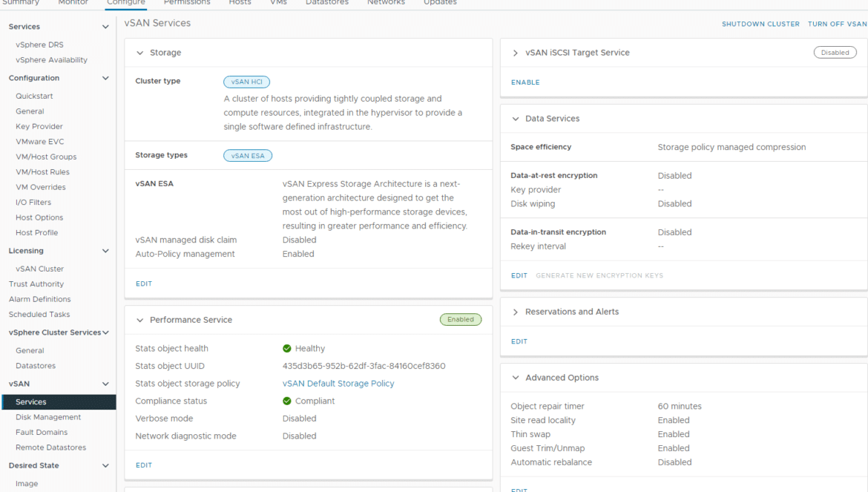Open the Hosts tab

[x=240, y=3]
